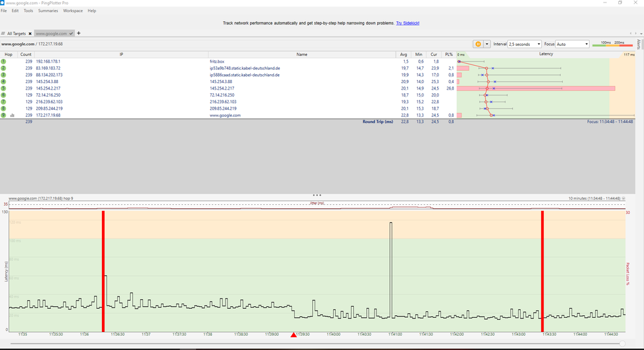644x350 pixels.
Task: Select the hop 5 green circle icon
Action: [3, 88]
